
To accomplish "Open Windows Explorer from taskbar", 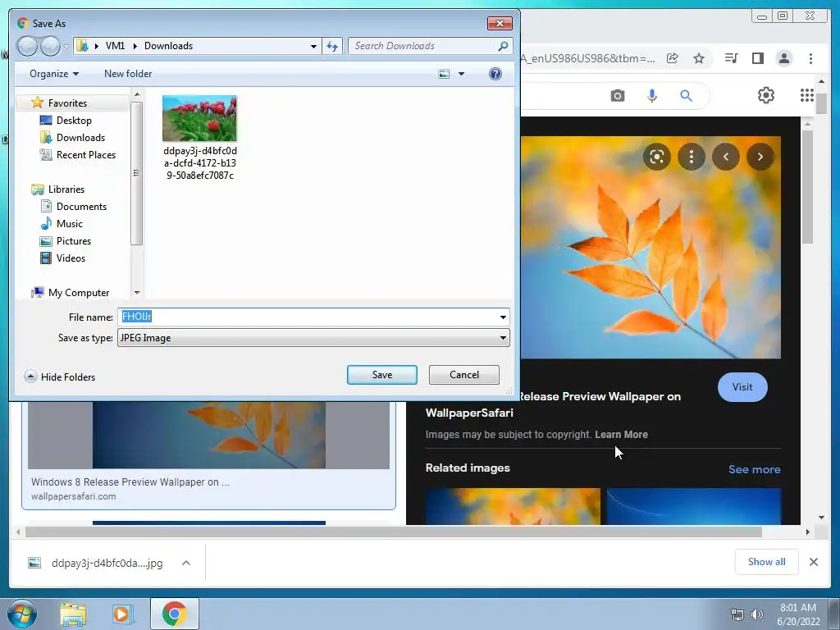I will (x=73, y=614).
